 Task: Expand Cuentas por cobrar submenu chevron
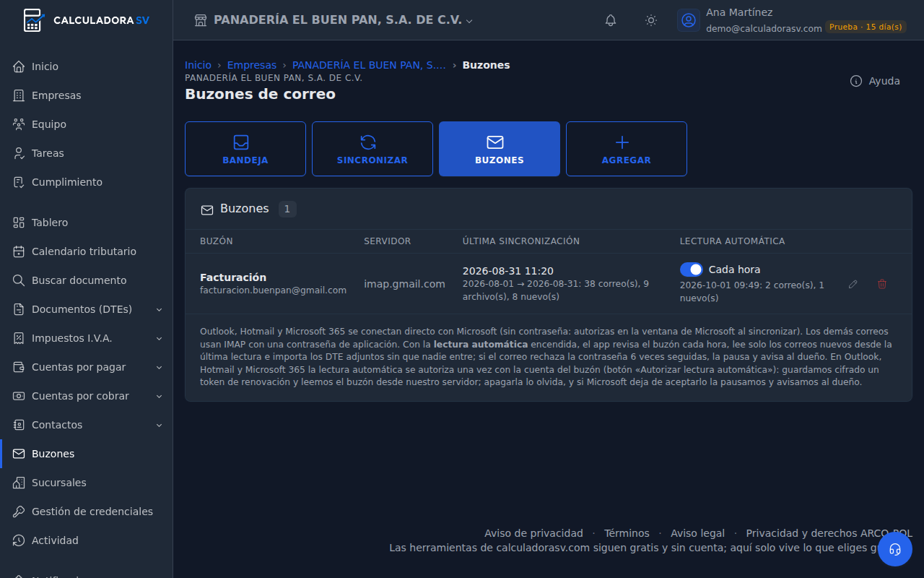160,396
